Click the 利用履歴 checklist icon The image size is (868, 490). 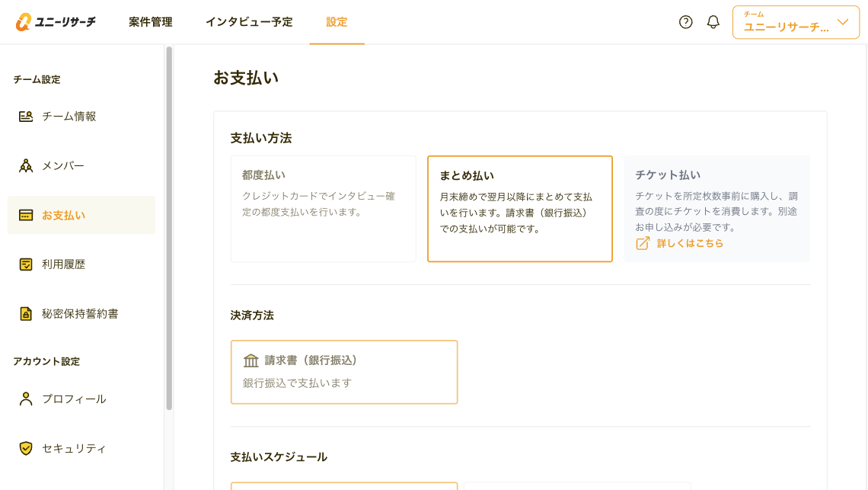tap(26, 264)
